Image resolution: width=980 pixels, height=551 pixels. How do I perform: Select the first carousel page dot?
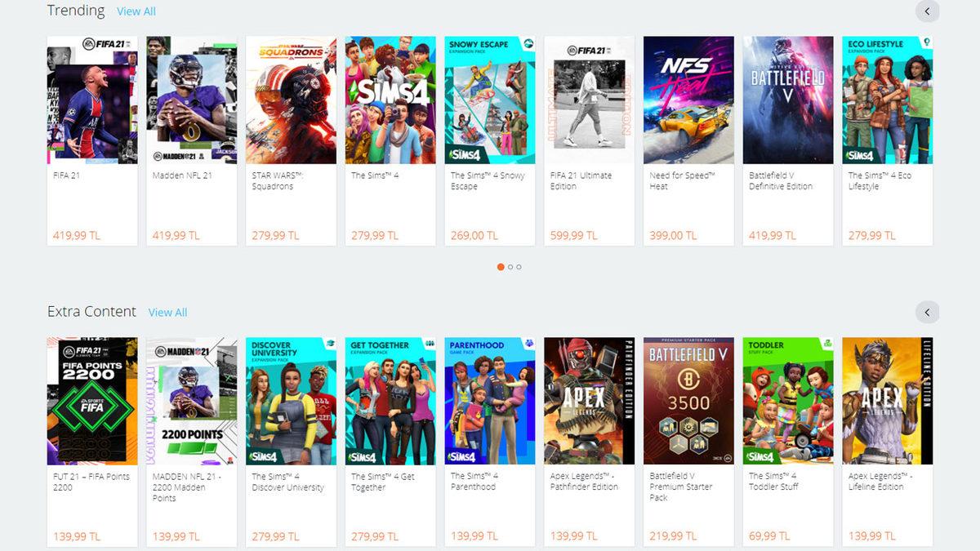click(x=501, y=267)
